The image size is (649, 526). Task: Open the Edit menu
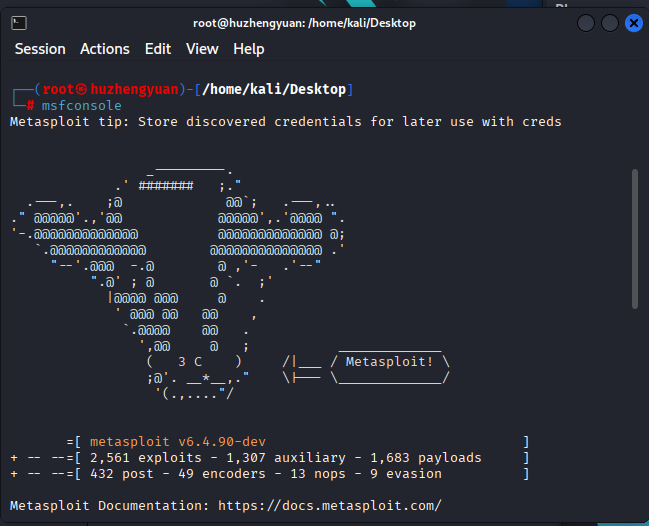158,49
